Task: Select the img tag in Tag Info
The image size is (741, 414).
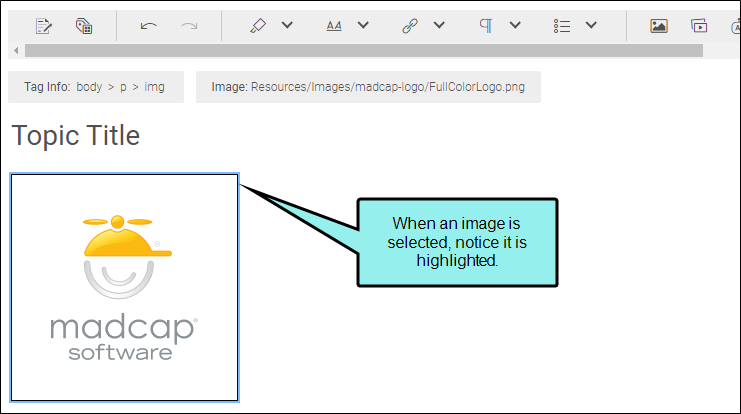Action: click(155, 87)
